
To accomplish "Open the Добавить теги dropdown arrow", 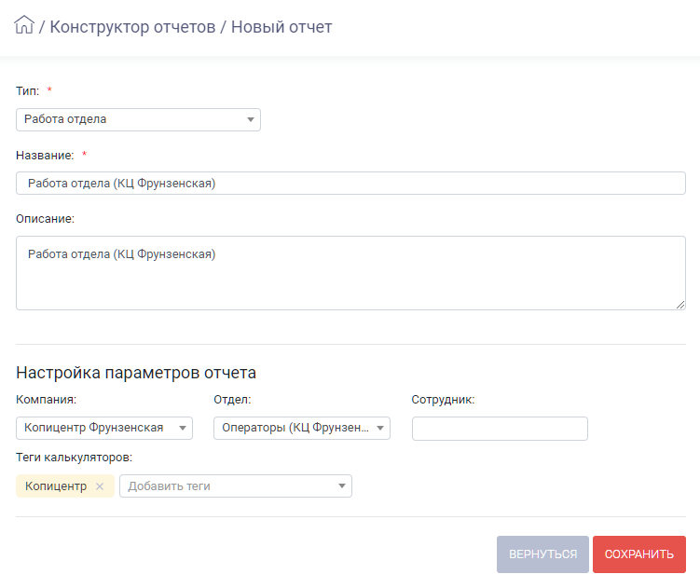I will click(x=342, y=486).
